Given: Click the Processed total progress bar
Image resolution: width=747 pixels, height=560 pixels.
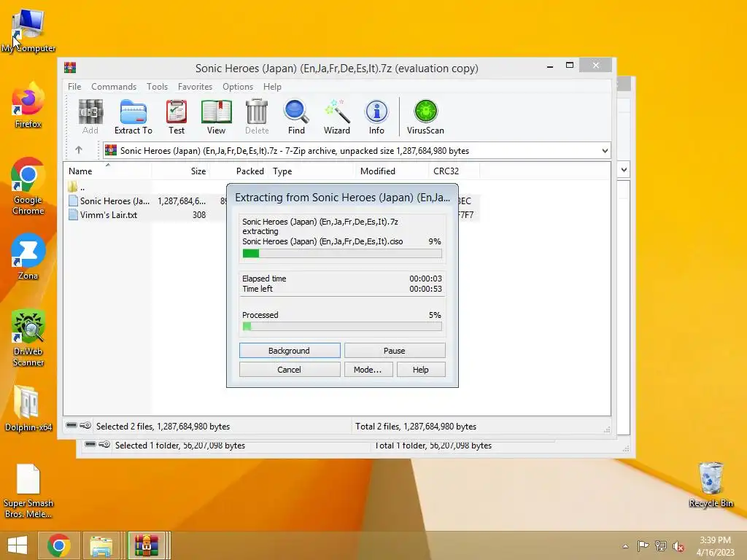Looking at the screenshot, I should click(342, 326).
